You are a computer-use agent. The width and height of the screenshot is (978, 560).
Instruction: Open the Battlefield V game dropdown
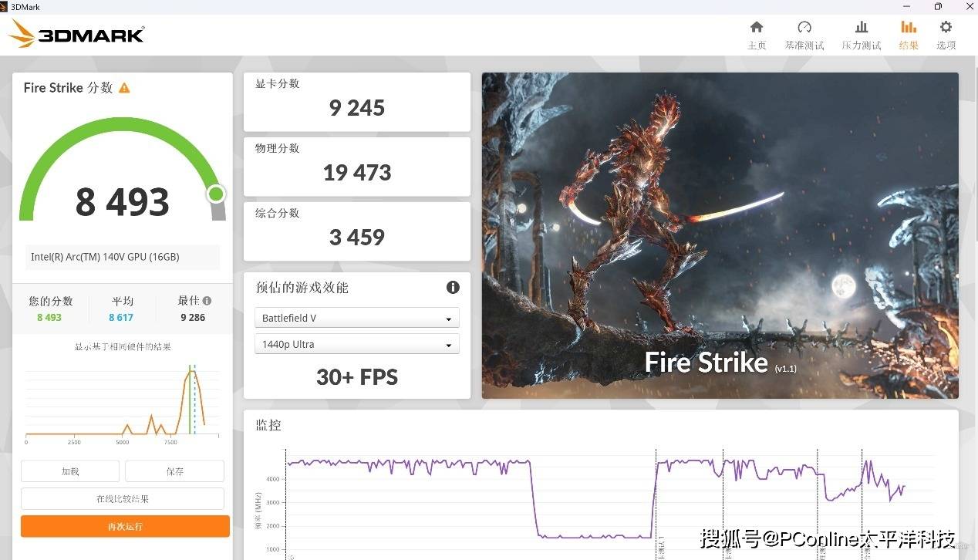point(356,318)
